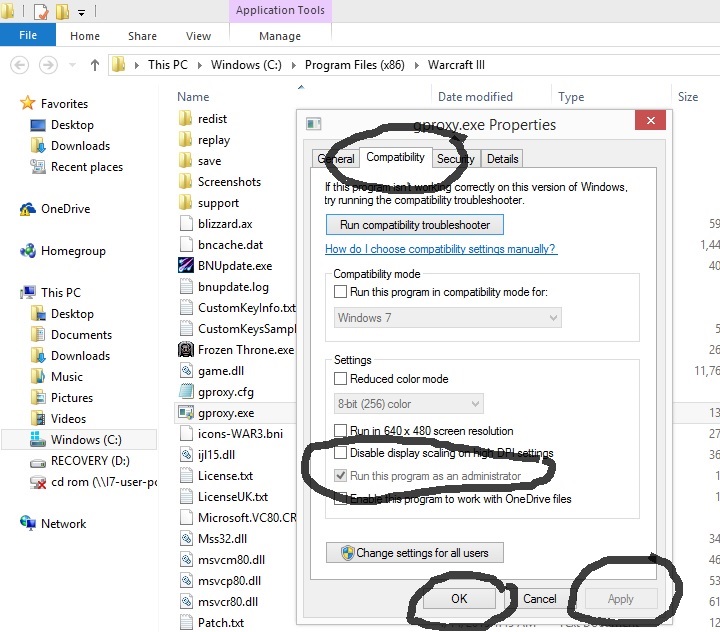Open the View ribbon tab
This screenshot has height=632, width=720.
(198, 36)
